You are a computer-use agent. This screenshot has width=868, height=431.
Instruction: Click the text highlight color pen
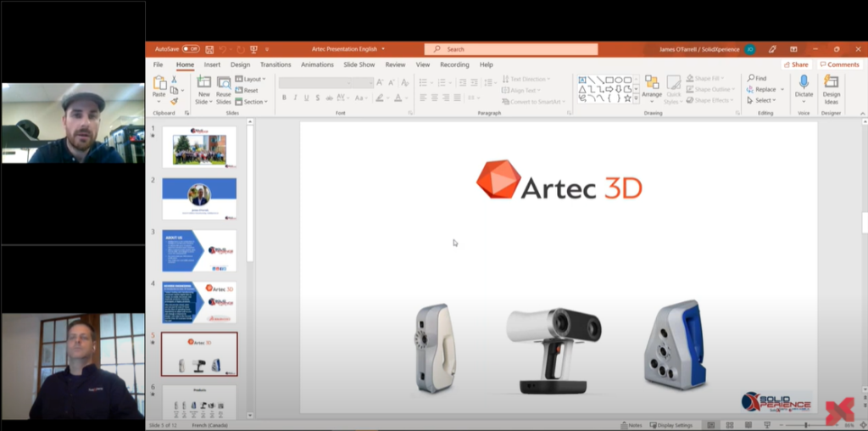[x=379, y=98]
